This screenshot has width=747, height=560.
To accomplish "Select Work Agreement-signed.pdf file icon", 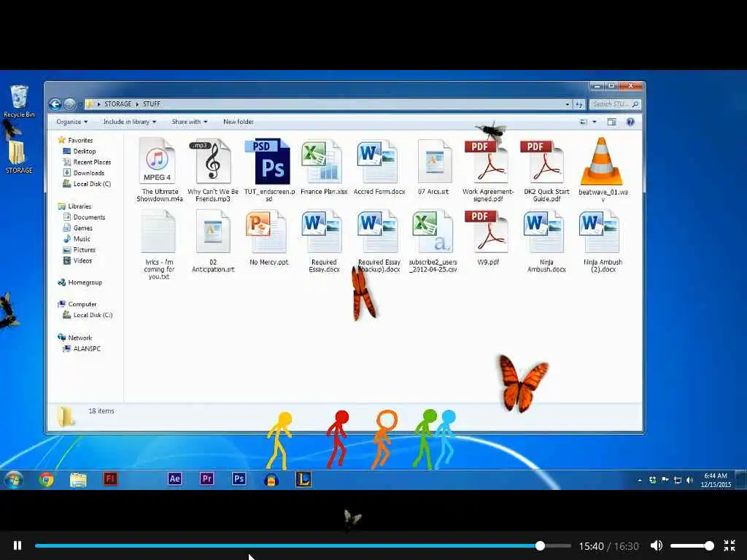I will coord(487,161).
